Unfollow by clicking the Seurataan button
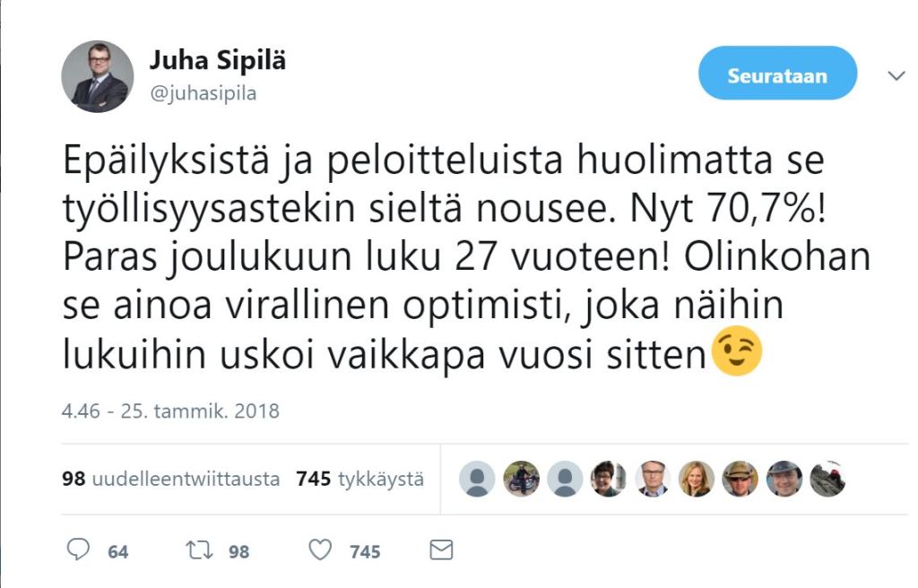Screen dimensions: 918x588 coord(776,75)
